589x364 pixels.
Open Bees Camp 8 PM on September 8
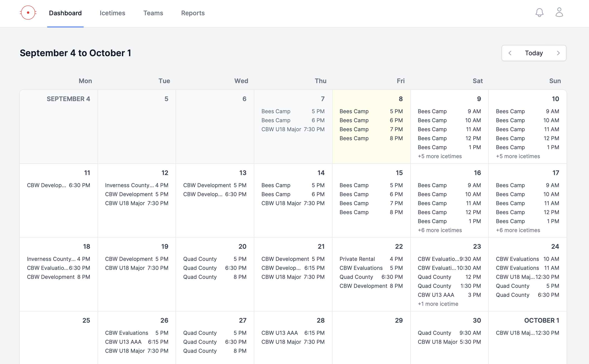click(x=371, y=138)
